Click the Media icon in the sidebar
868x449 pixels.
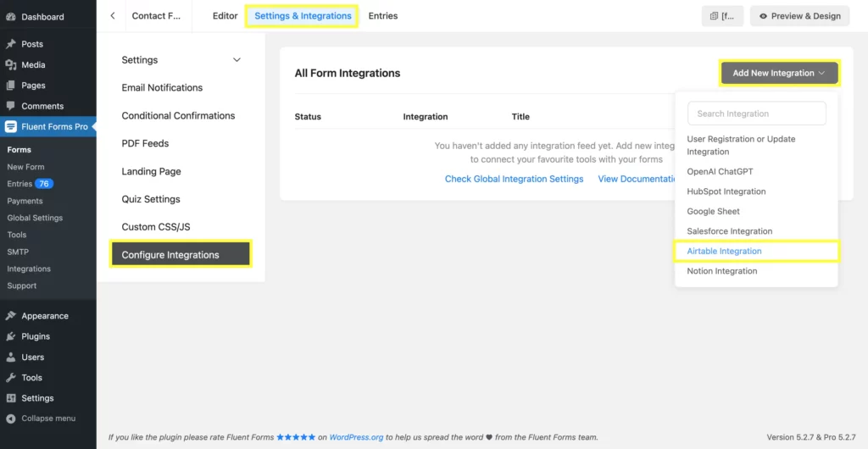[10, 64]
